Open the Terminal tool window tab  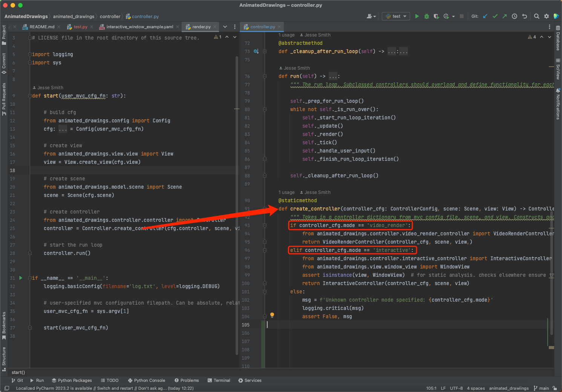tap(219, 380)
